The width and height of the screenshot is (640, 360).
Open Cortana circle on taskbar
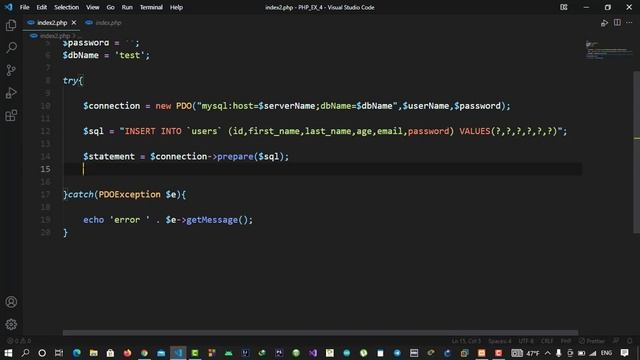click(x=42, y=353)
